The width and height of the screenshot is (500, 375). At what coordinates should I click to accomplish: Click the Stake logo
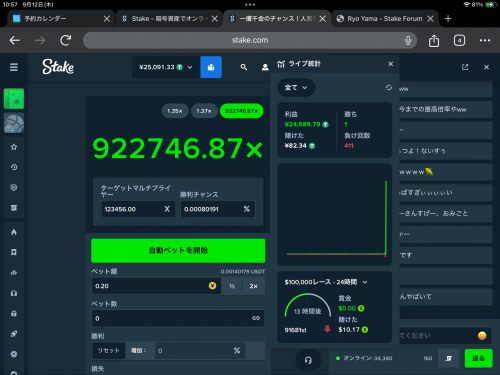point(58,67)
